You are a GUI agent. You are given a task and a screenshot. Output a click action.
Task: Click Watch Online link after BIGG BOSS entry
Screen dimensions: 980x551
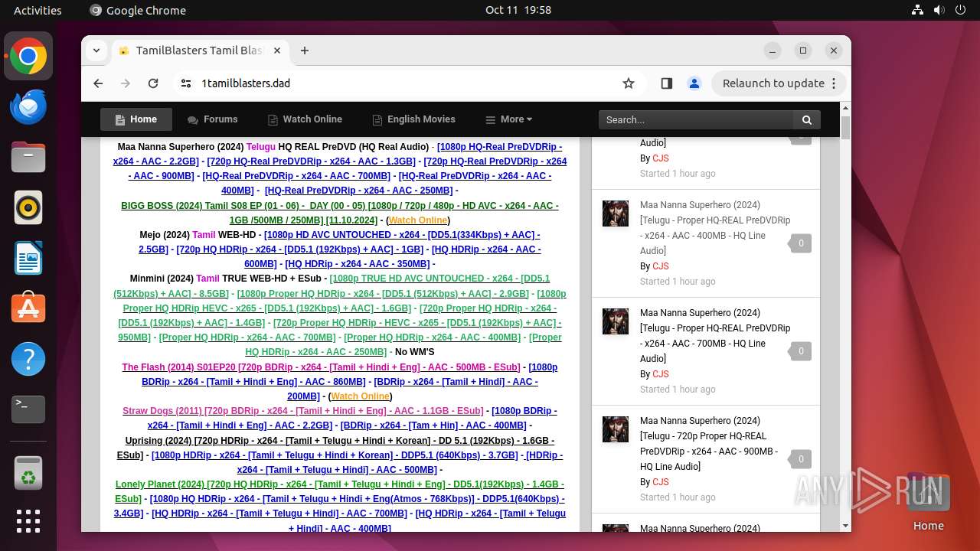418,220
